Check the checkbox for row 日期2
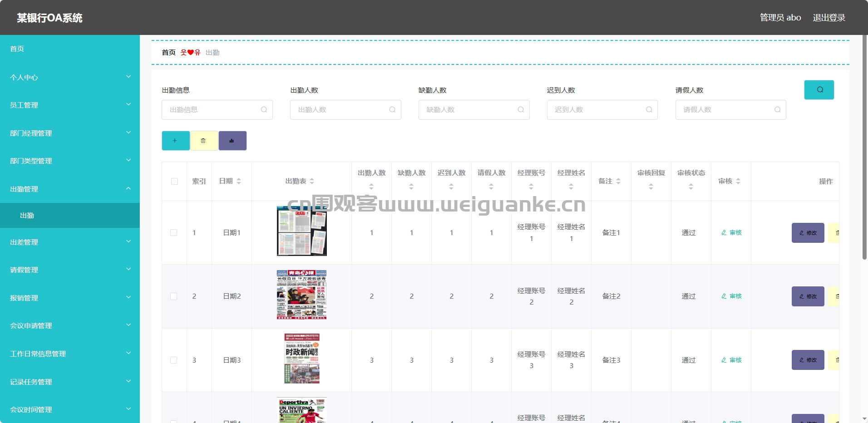868x423 pixels. (x=173, y=296)
